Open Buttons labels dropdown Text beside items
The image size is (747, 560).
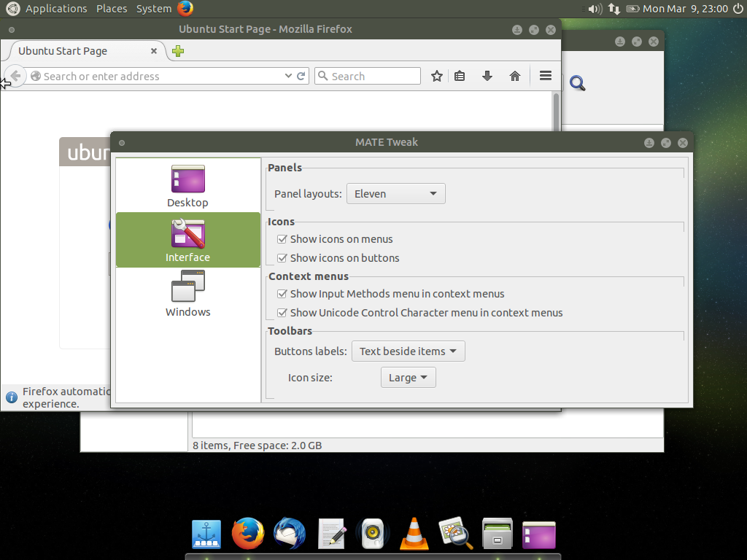coord(409,351)
